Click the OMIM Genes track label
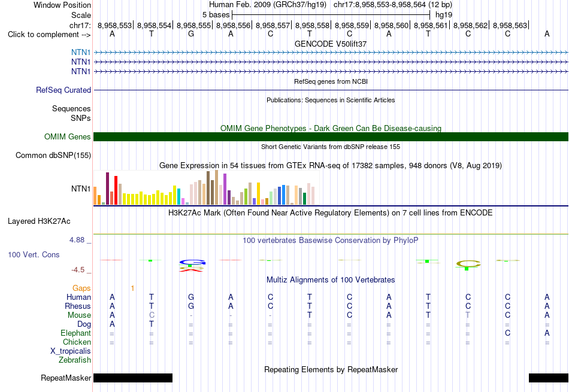 (67, 136)
